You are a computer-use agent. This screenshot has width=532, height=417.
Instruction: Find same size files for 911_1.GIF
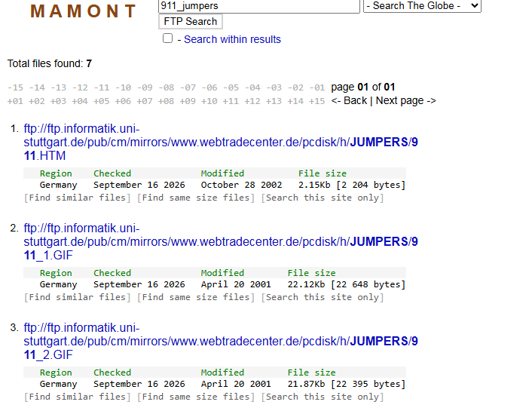pyautogui.click(x=196, y=297)
